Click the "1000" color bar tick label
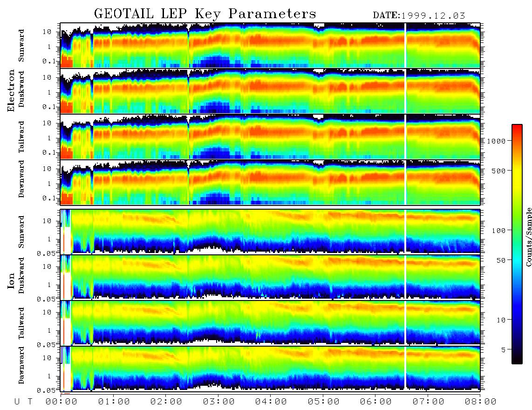This screenshot has width=532, height=410. [x=497, y=141]
